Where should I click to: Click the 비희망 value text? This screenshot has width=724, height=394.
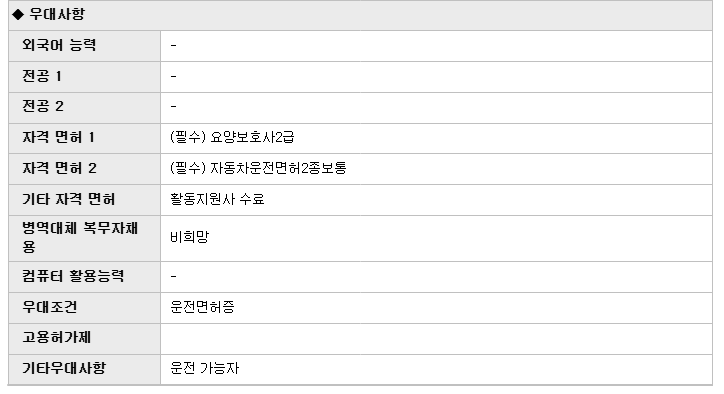[190, 237]
